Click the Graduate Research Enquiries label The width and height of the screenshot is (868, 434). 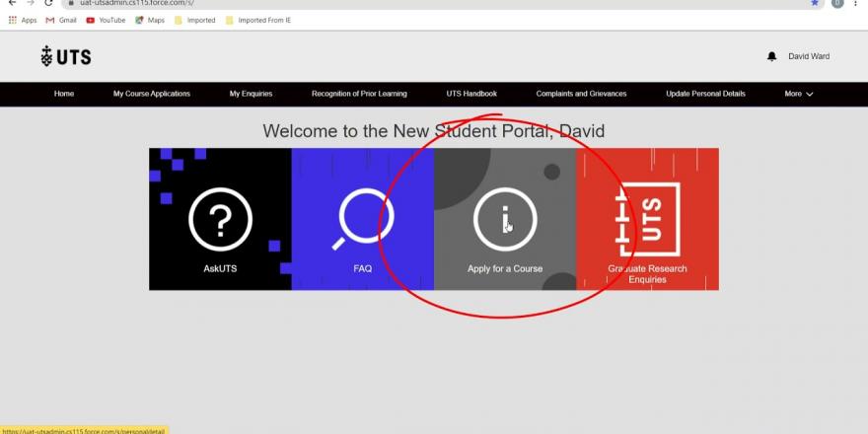click(x=647, y=274)
